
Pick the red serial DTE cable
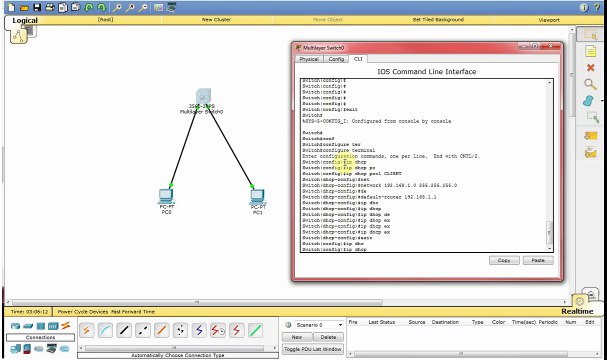(x=237, y=330)
